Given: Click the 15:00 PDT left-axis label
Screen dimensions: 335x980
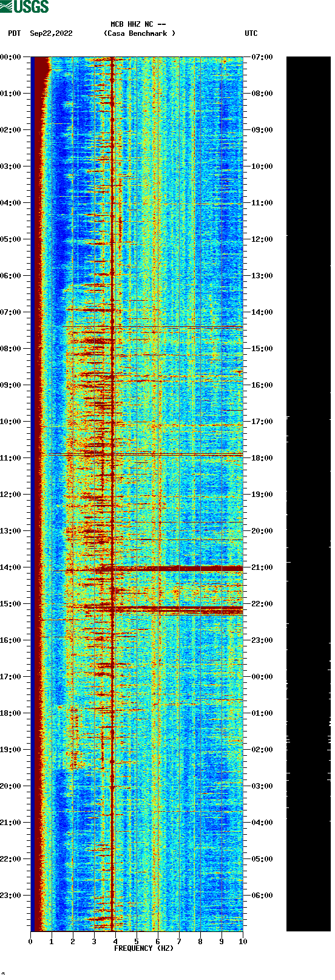Looking at the screenshot, I should [11, 604].
